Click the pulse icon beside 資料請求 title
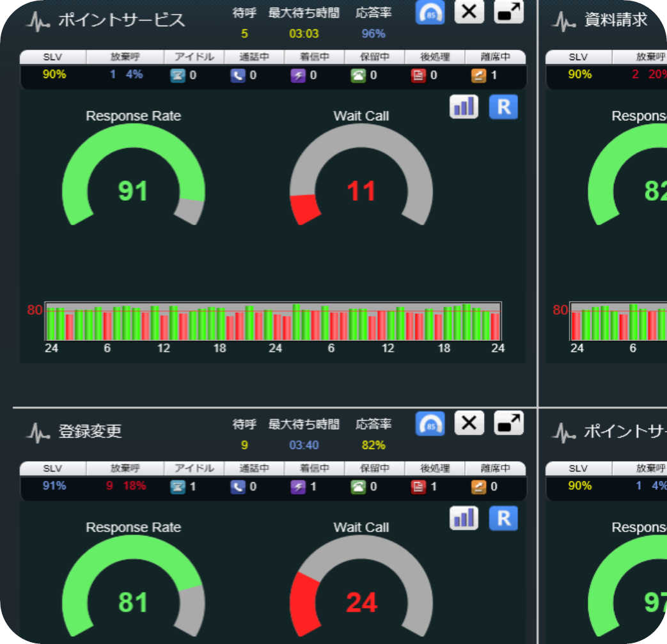The width and height of the screenshot is (667, 644). tap(564, 21)
